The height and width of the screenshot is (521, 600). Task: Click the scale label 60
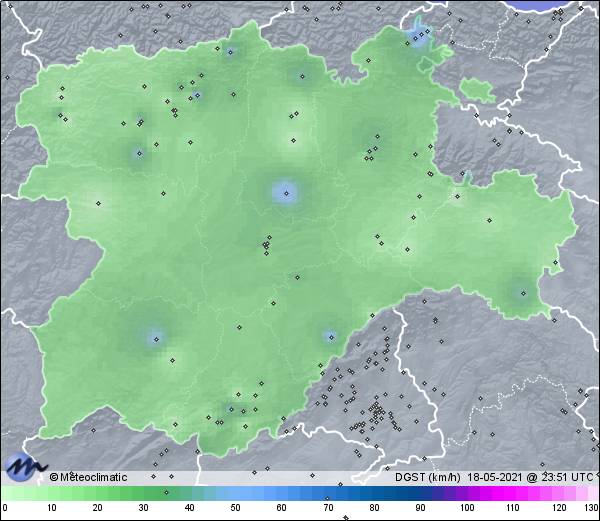click(282, 508)
